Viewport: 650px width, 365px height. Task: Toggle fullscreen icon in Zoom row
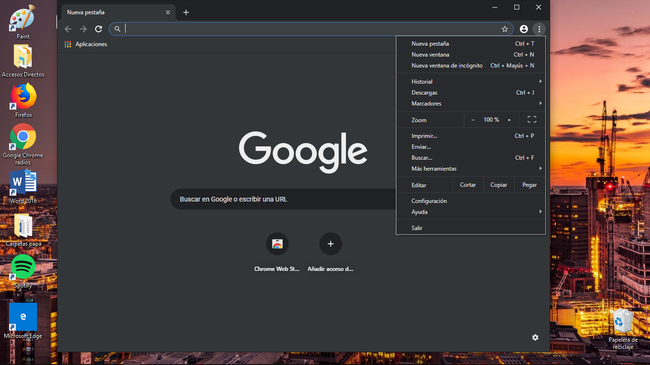pos(532,120)
